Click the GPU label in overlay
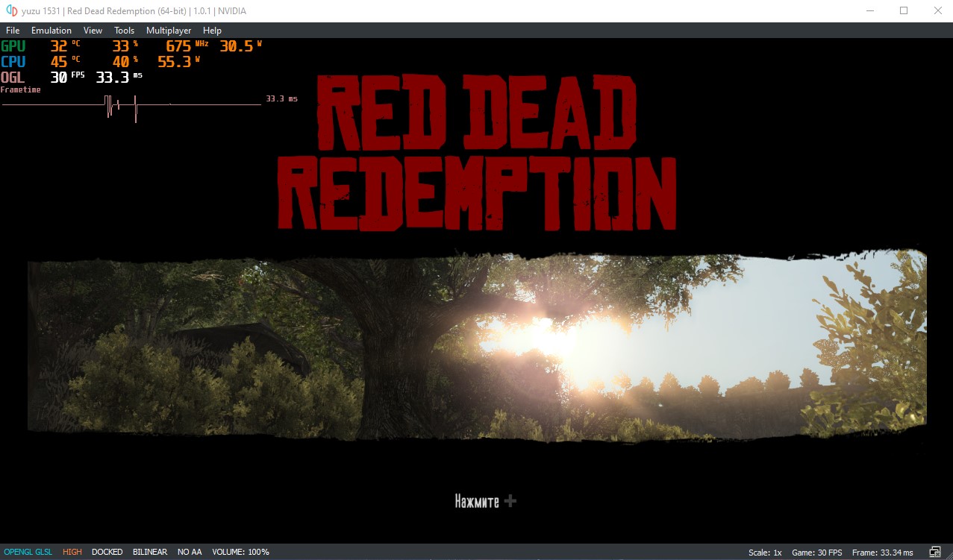The width and height of the screenshot is (953, 560). click(13, 46)
